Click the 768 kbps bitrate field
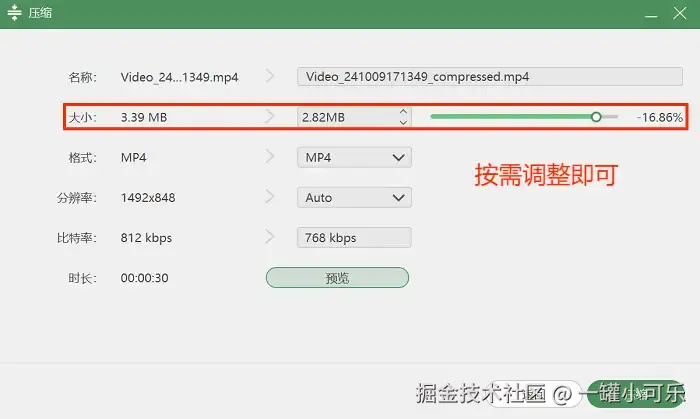 coord(354,237)
